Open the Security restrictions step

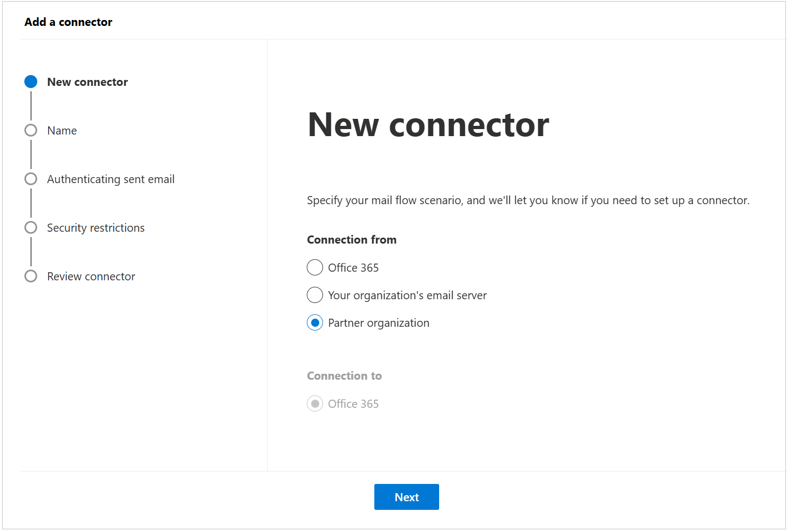[96, 228]
